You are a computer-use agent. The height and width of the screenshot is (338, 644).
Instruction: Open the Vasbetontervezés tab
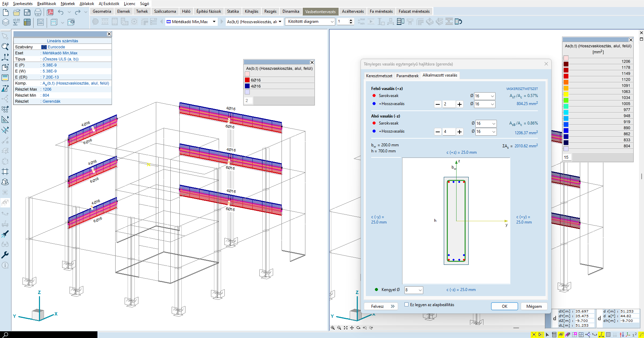coord(320,11)
